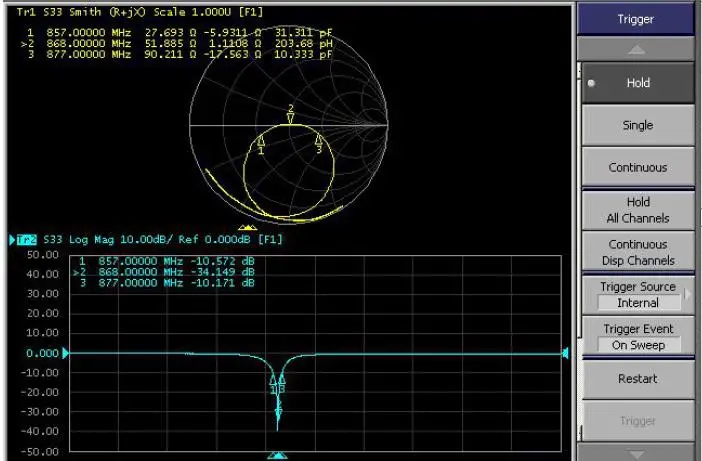
Task: Click the Scale 1.000U text in Tr1 title
Action: point(193,12)
